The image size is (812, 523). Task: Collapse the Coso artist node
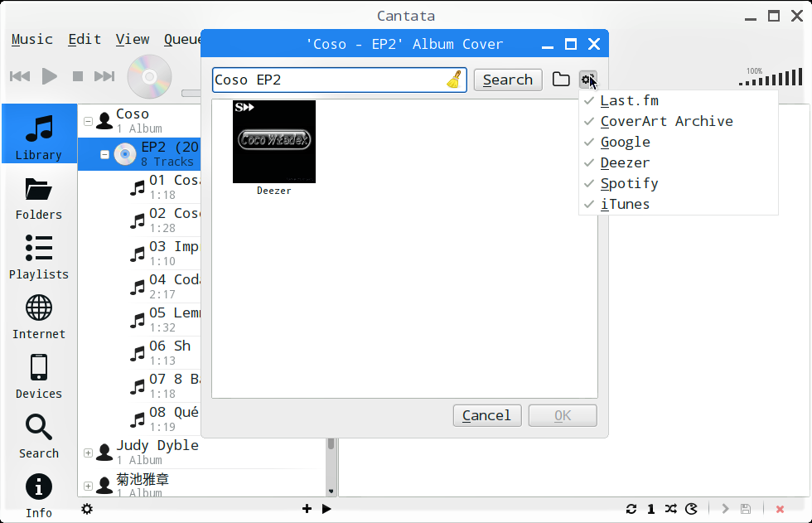click(88, 121)
